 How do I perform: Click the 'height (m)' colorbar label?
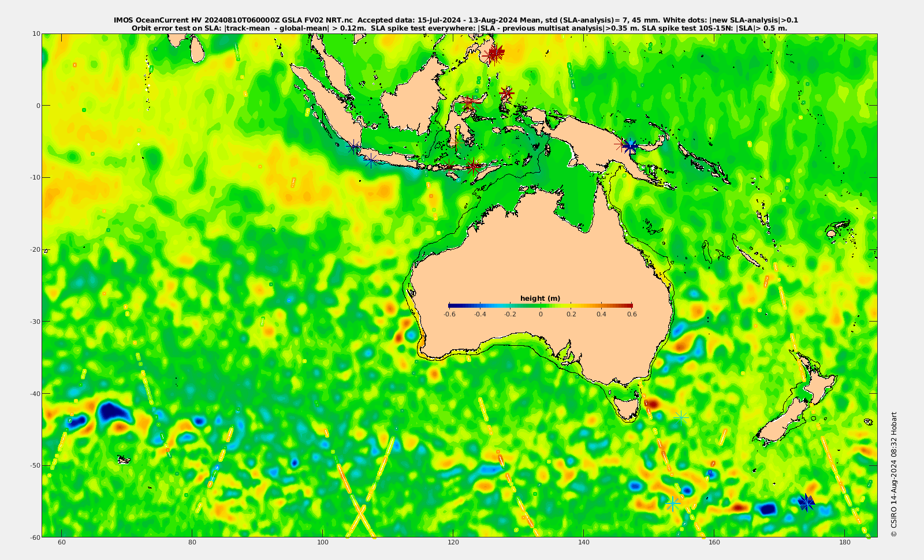[x=540, y=298]
